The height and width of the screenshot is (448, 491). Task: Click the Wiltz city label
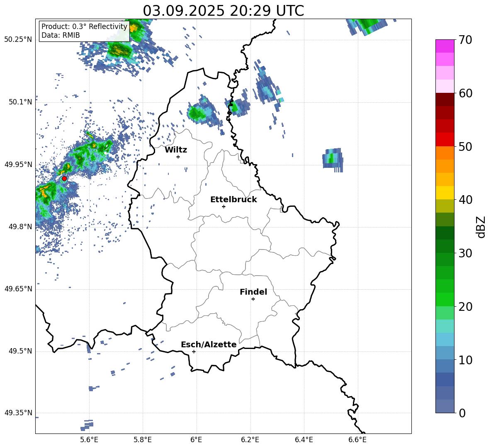pyautogui.click(x=176, y=150)
